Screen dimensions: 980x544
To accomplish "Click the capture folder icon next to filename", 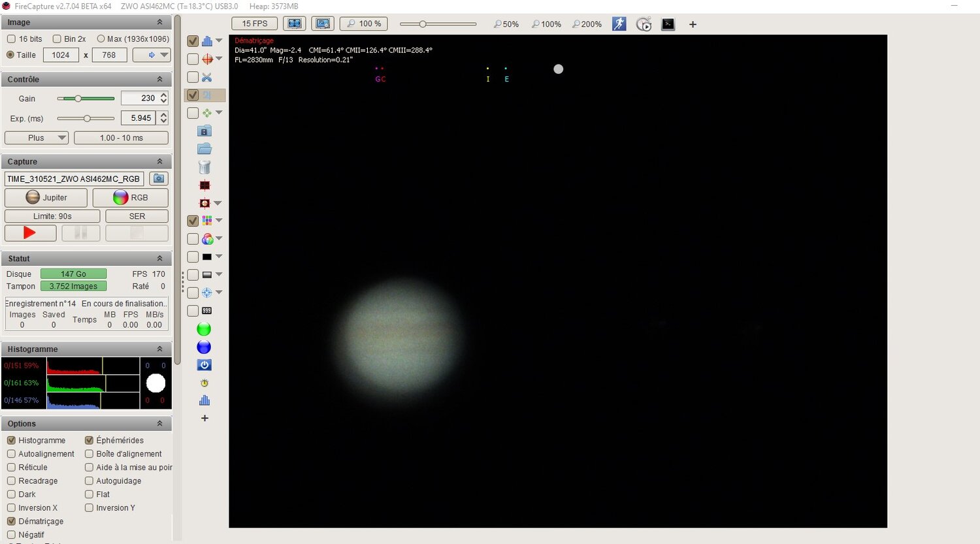I will point(158,178).
